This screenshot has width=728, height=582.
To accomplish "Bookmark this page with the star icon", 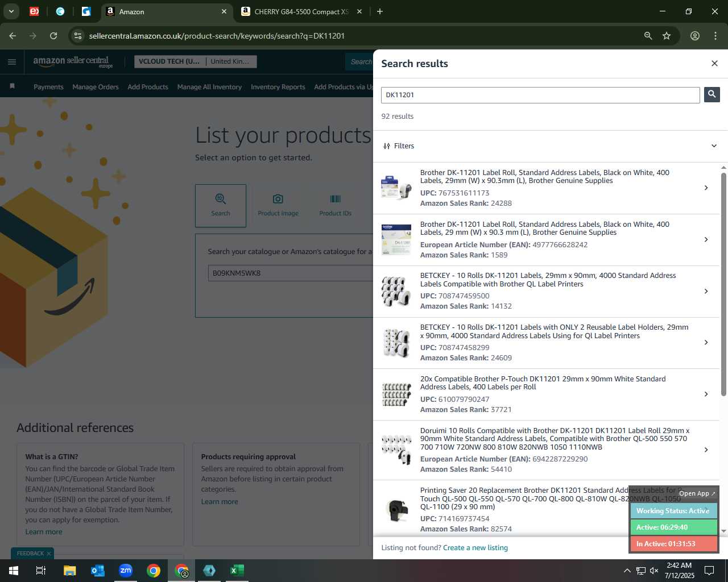I will pos(667,36).
